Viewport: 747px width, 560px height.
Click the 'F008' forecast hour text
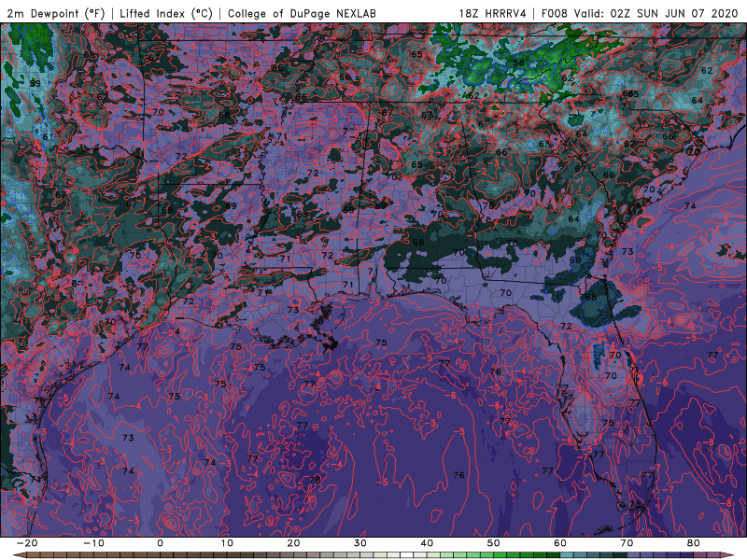coord(555,13)
